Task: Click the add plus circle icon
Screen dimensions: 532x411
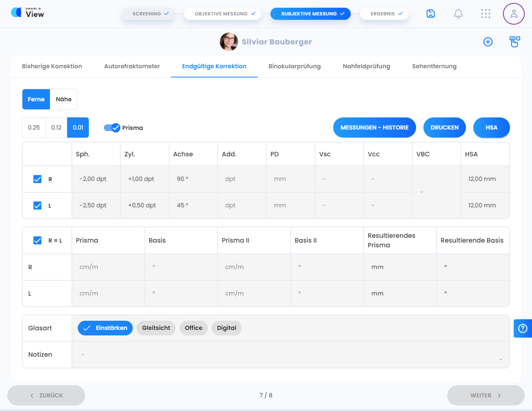Action: tap(488, 42)
